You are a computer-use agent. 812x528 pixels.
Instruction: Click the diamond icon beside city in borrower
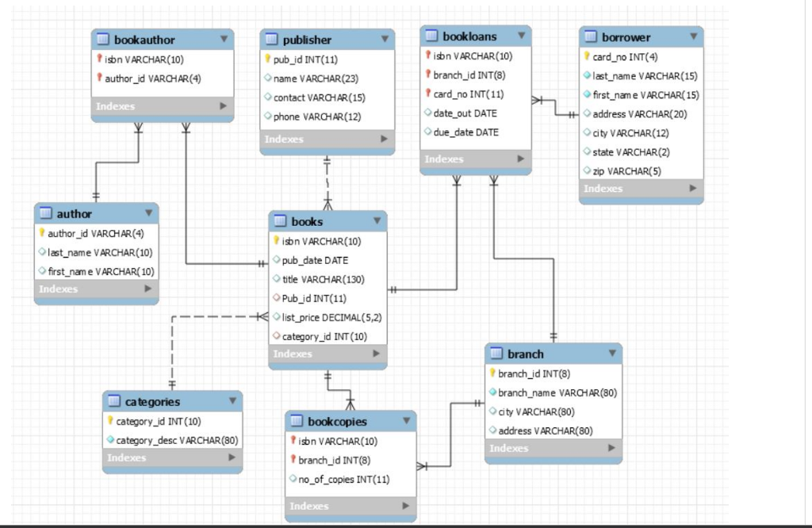click(585, 132)
